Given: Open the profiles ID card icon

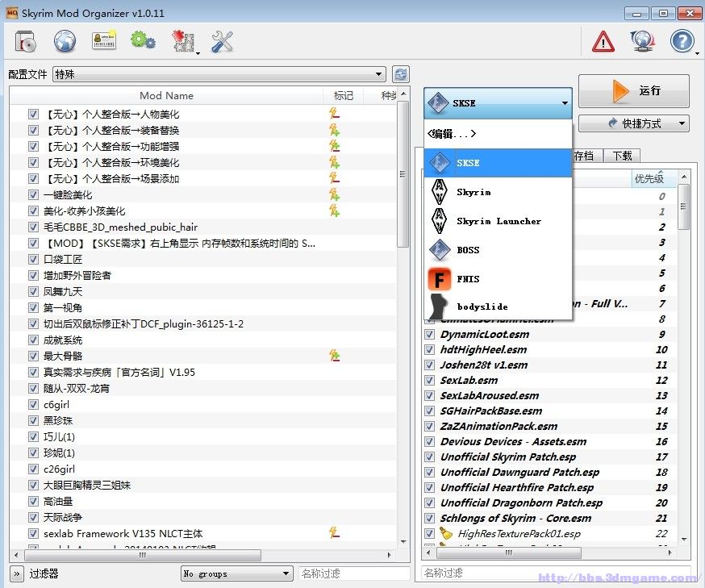Looking at the screenshot, I should point(104,40).
